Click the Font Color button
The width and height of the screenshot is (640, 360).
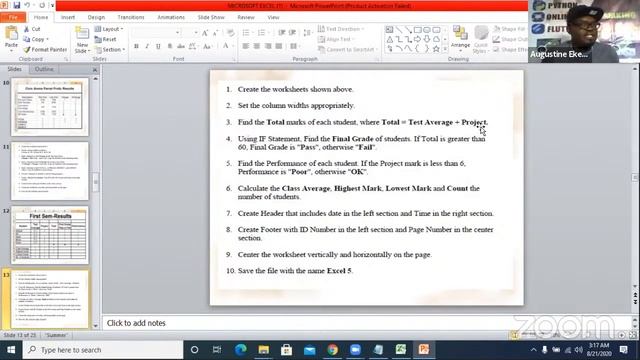226,46
